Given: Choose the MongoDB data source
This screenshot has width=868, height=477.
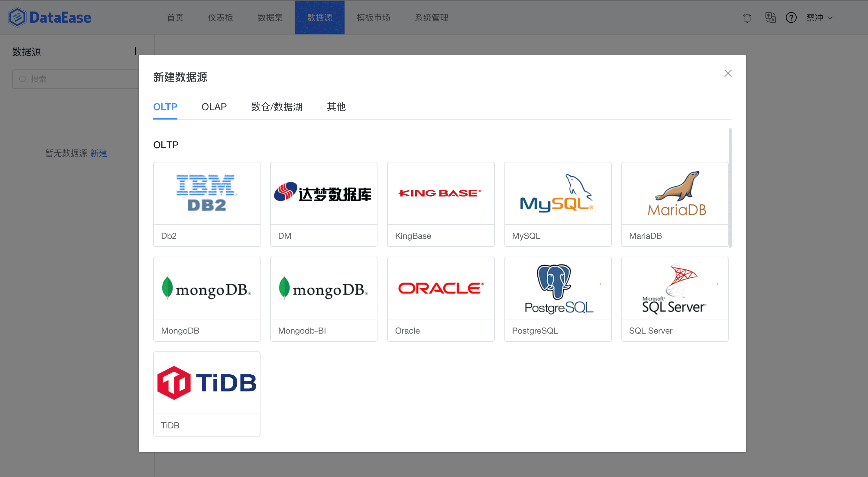Looking at the screenshot, I should click(206, 298).
